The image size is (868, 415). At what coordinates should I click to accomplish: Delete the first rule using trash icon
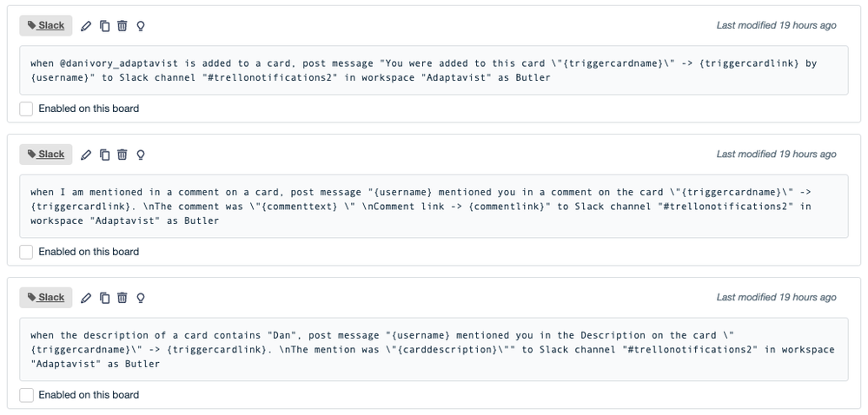pyautogui.click(x=123, y=25)
